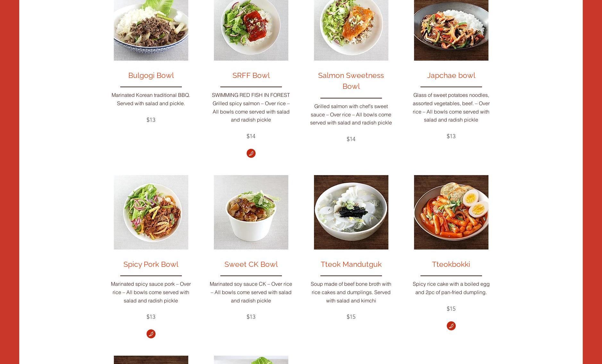Open the Salmon Sweetness Bowl title
The width and height of the screenshot is (602, 364).
[x=351, y=81]
